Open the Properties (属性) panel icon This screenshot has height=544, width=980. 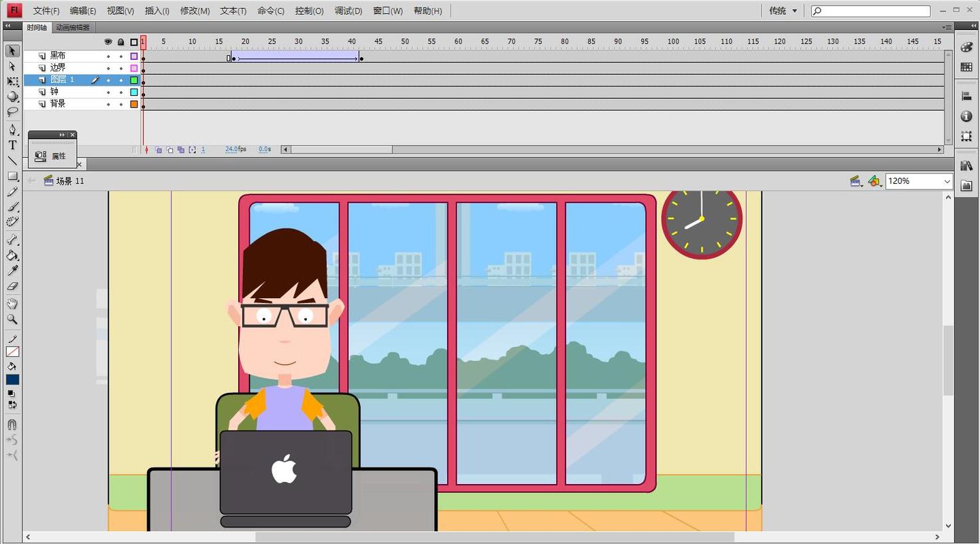tap(52, 156)
